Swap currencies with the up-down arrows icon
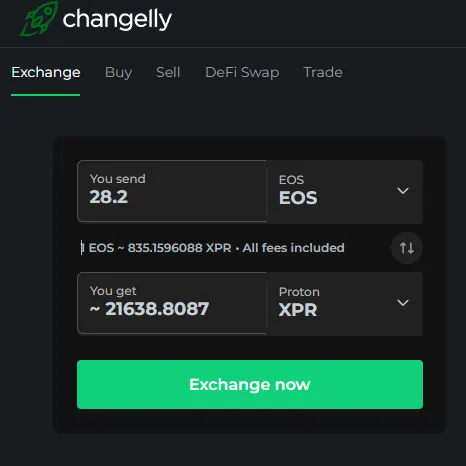This screenshot has width=466, height=466. (x=407, y=248)
